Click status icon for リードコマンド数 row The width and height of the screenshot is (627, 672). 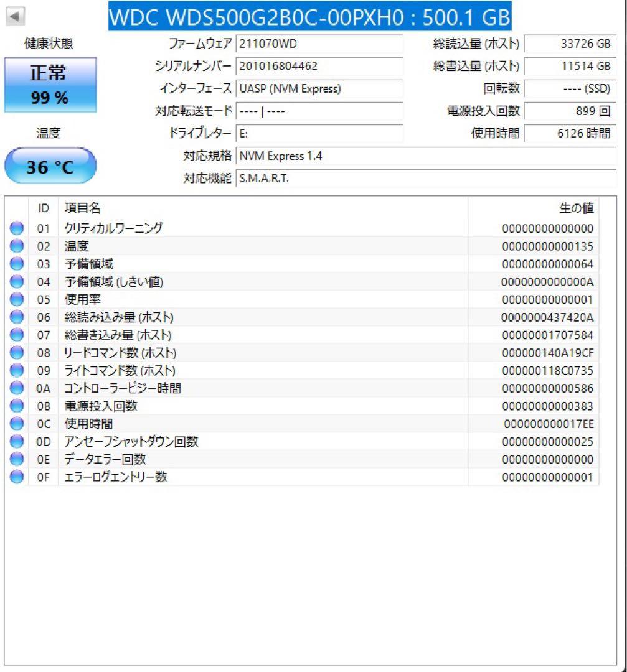pyautogui.click(x=17, y=353)
